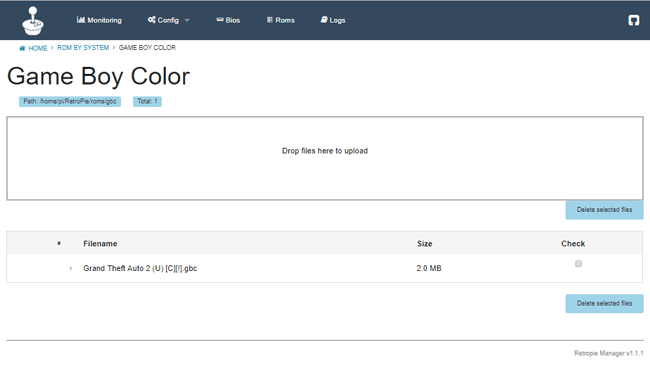Screen dimensions: 650x366
Task: Click the Drop files here upload area
Action: coord(325,158)
